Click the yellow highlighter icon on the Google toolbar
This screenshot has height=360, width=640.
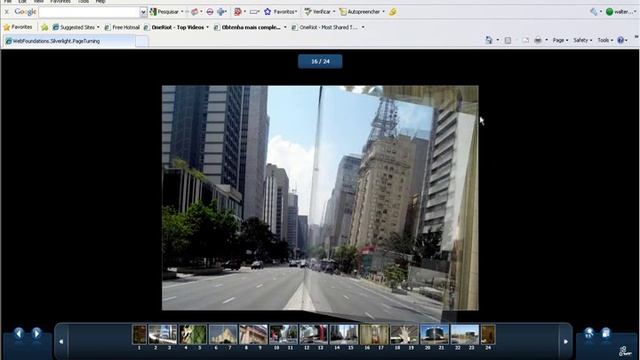point(392,12)
